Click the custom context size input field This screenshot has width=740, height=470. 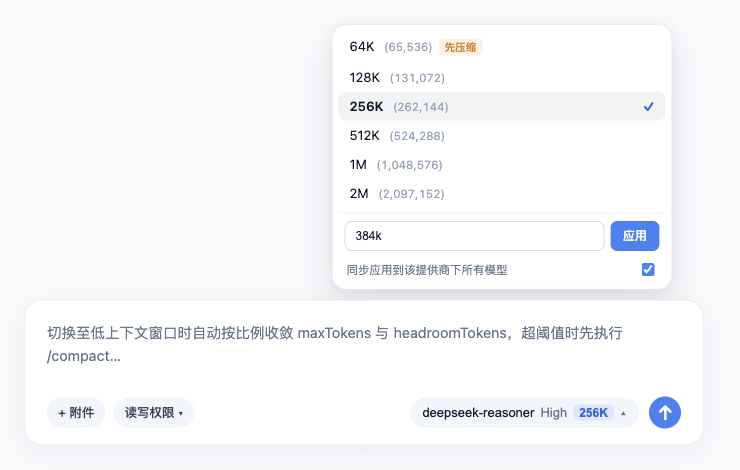pos(474,236)
